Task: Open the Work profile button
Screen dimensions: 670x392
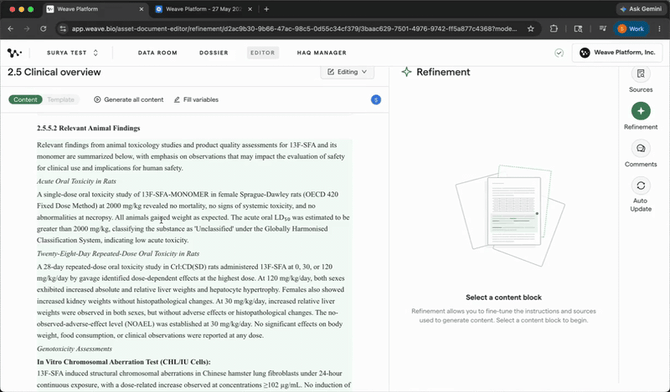Action: pyautogui.click(x=631, y=29)
